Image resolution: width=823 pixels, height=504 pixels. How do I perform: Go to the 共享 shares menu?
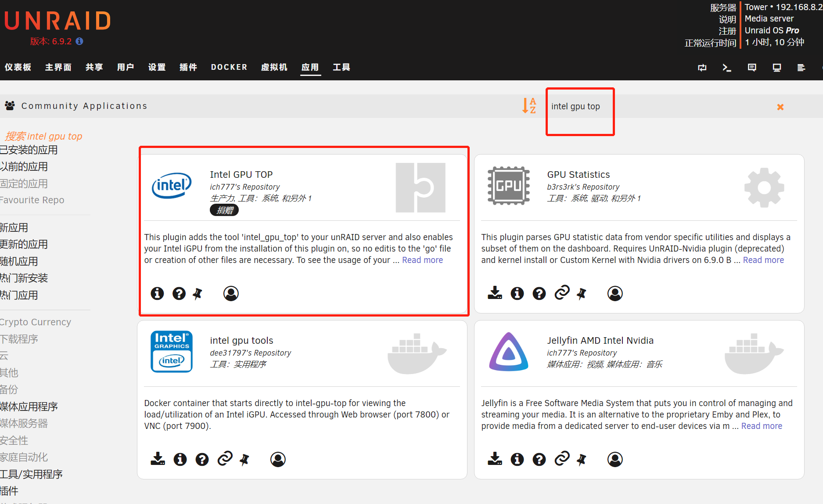pyautogui.click(x=94, y=67)
